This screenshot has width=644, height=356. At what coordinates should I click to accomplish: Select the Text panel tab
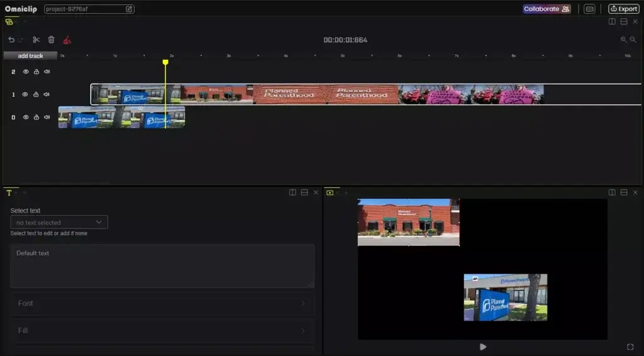click(x=9, y=192)
